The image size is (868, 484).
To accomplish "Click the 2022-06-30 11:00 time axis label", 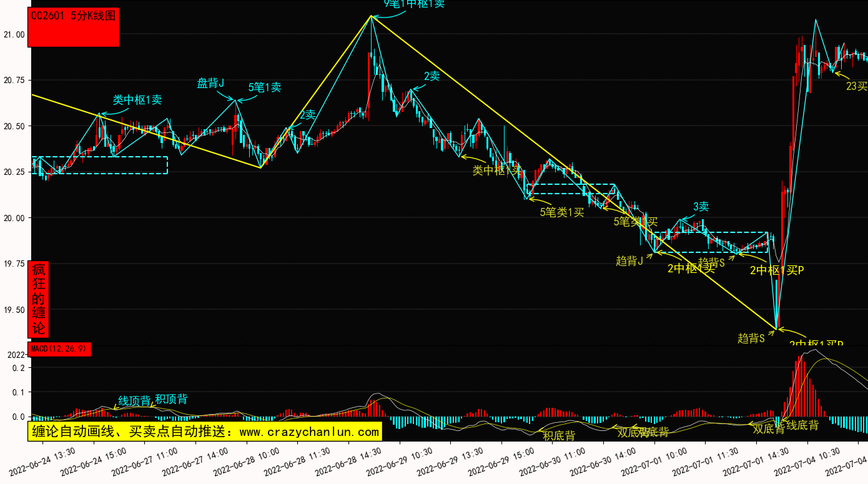I will tap(553, 461).
